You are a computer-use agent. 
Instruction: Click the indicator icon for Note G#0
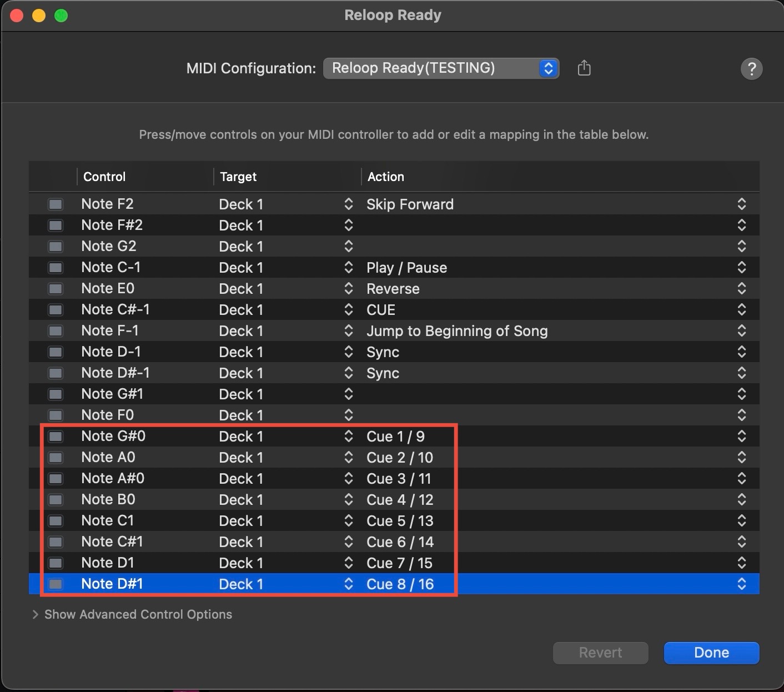point(56,437)
